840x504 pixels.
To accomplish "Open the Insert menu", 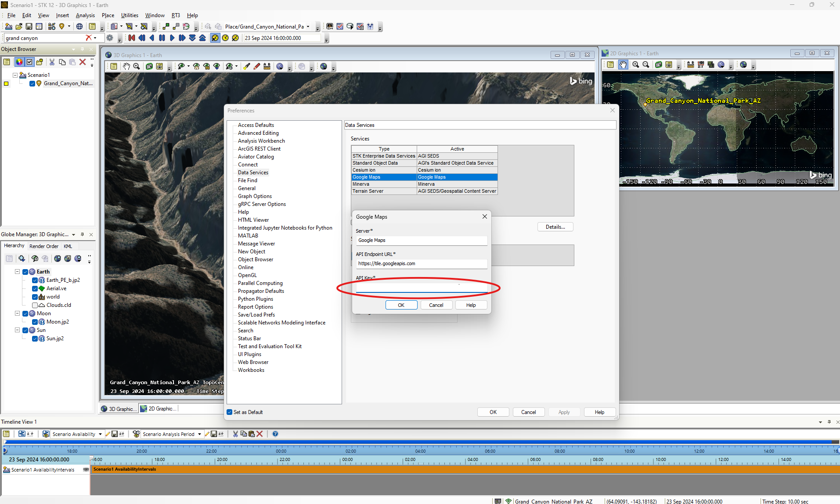I will [x=62, y=15].
